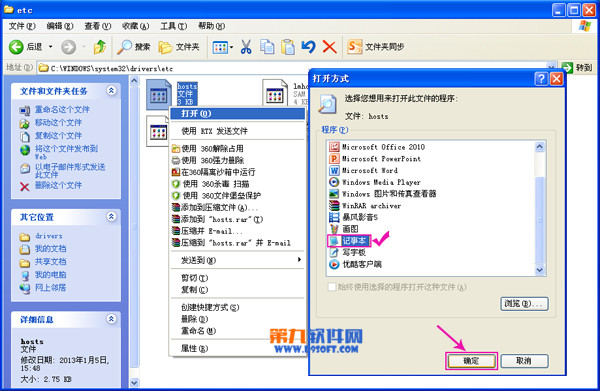This screenshot has width=600, height=391.
Task: Select WinRAR archiver in program list
Action: click(x=365, y=206)
